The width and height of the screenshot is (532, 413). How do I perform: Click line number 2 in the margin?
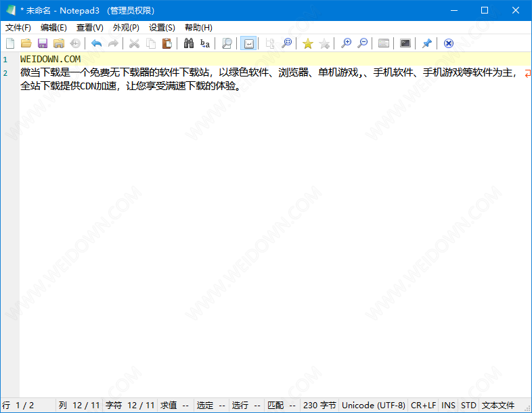[x=5, y=73]
